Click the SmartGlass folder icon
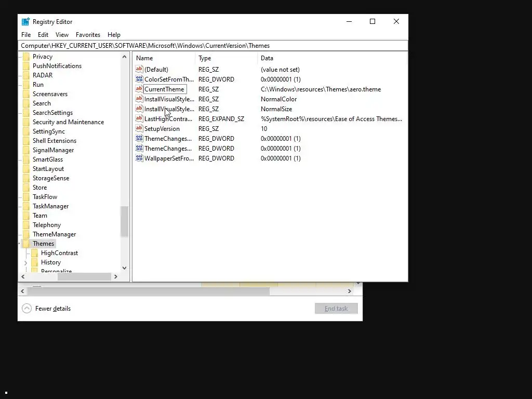This screenshot has width=532, height=399. (x=26, y=159)
